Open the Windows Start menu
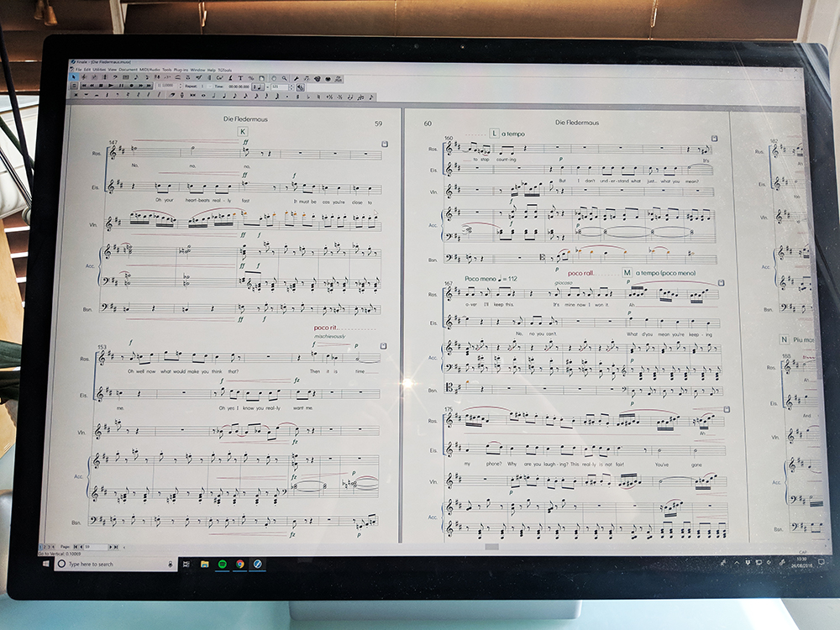840x630 pixels. pos(46,564)
